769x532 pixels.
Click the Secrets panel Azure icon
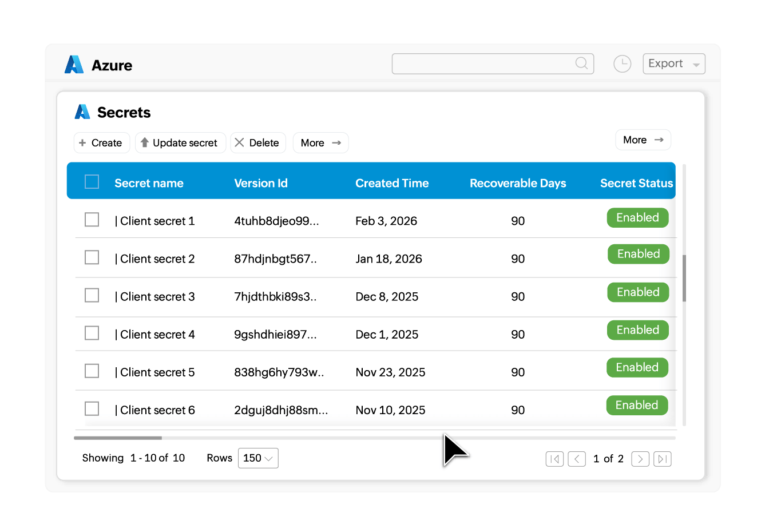[82, 112]
